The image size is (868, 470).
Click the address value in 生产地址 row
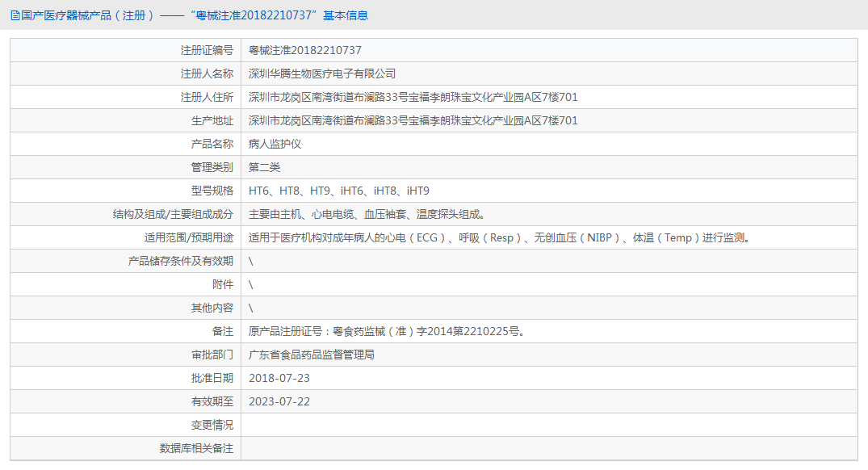click(x=413, y=120)
